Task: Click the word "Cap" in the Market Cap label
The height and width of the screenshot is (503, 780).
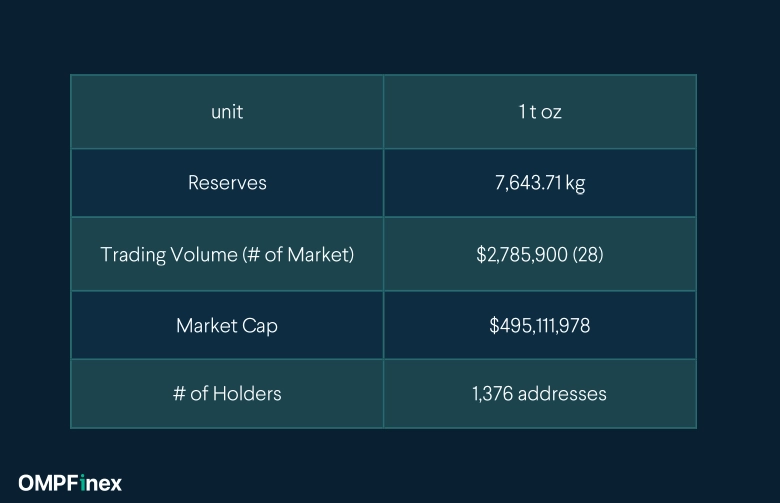Action: pyautogui.click(x=259, y=326)
